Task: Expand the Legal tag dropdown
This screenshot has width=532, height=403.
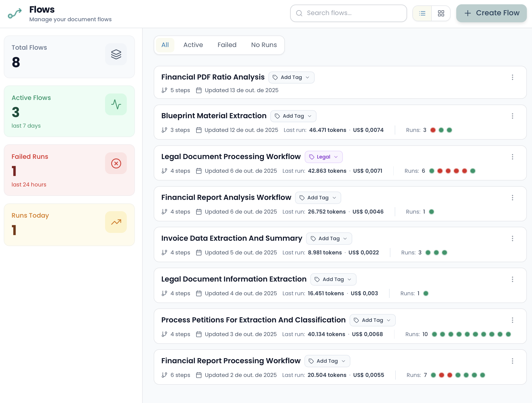Action: click(323, 157)
